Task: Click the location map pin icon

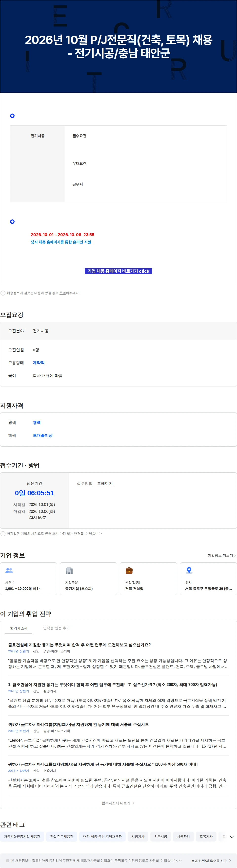Action: 189,571
